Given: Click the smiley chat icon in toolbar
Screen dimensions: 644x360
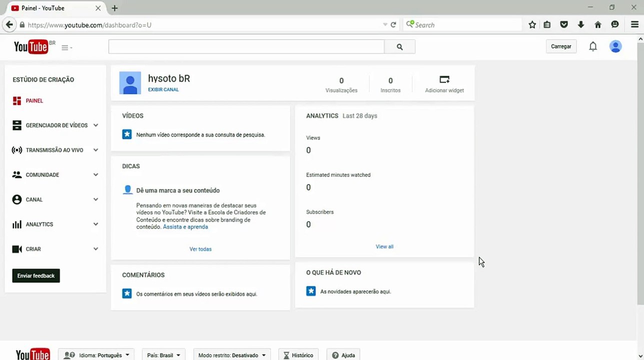Looking at the screenshot, I should click(615, 24).
